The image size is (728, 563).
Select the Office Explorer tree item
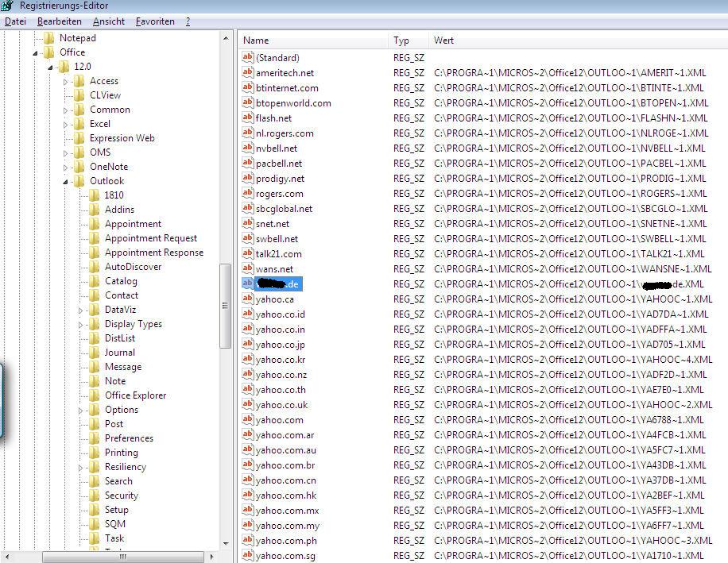point(136,395)
